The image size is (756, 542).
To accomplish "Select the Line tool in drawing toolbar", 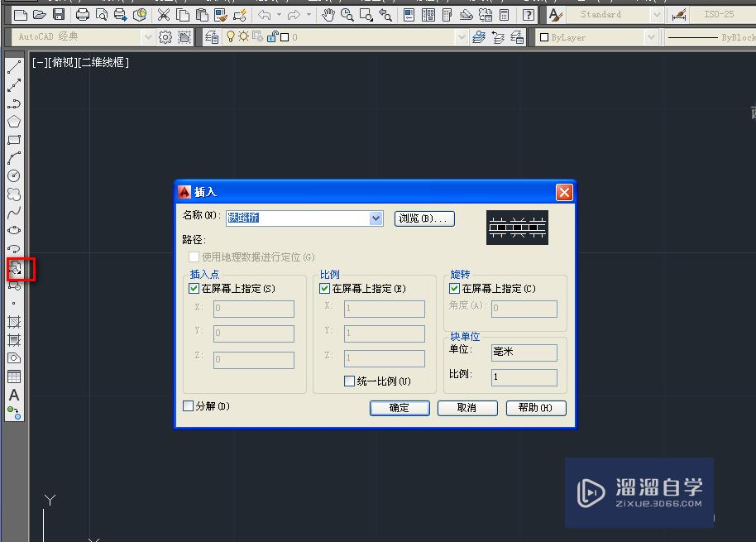I will (x=13, y=66).
